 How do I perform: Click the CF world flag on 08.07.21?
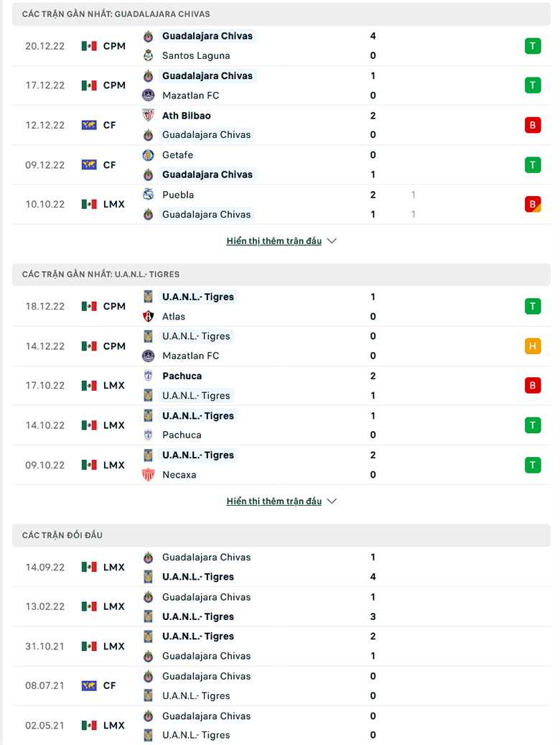tap(89, 685)
